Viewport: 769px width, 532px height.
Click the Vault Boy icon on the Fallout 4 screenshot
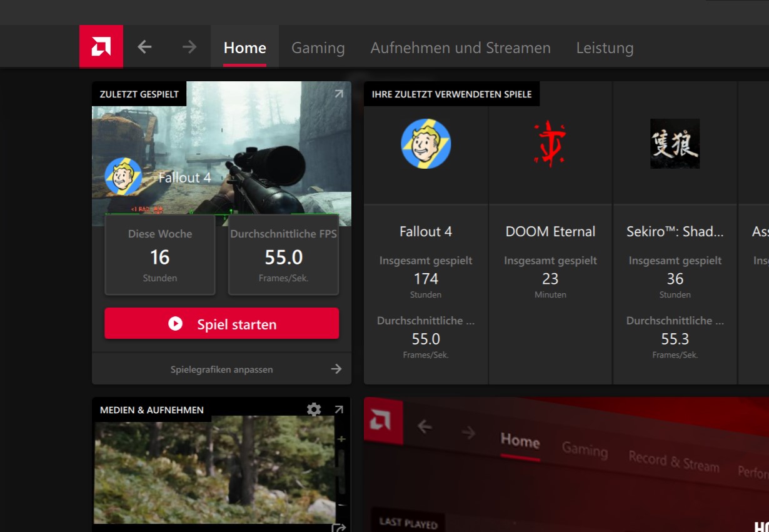pos(123,176)
